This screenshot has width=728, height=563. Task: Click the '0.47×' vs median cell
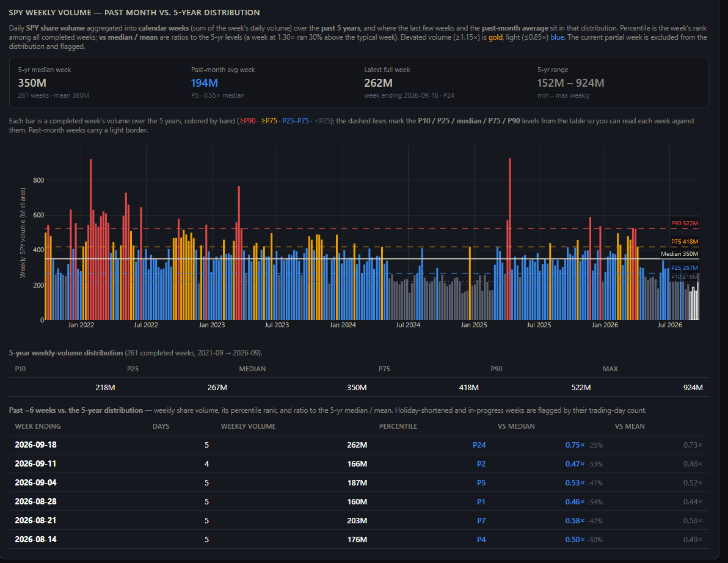click(x=575, y=464)
